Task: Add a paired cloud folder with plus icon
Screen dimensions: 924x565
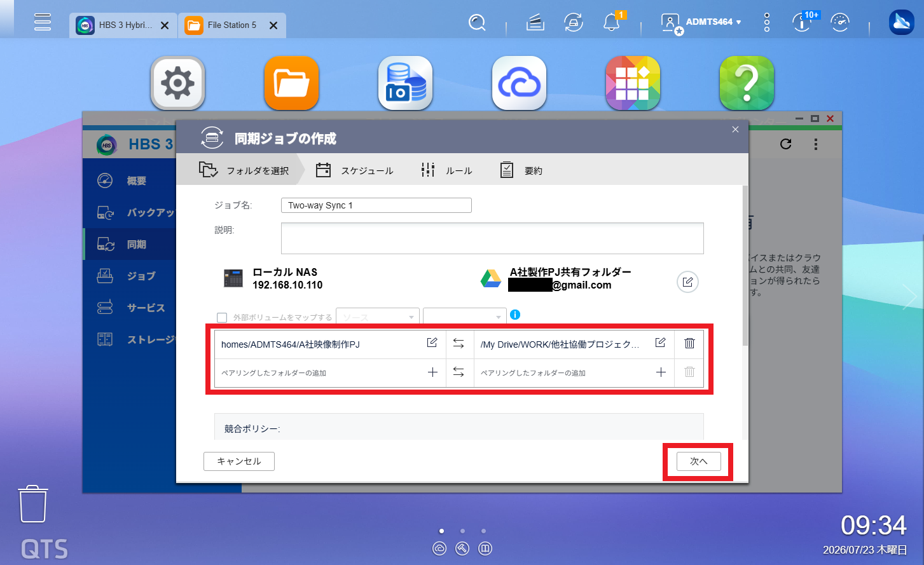Action: [661, 372]
